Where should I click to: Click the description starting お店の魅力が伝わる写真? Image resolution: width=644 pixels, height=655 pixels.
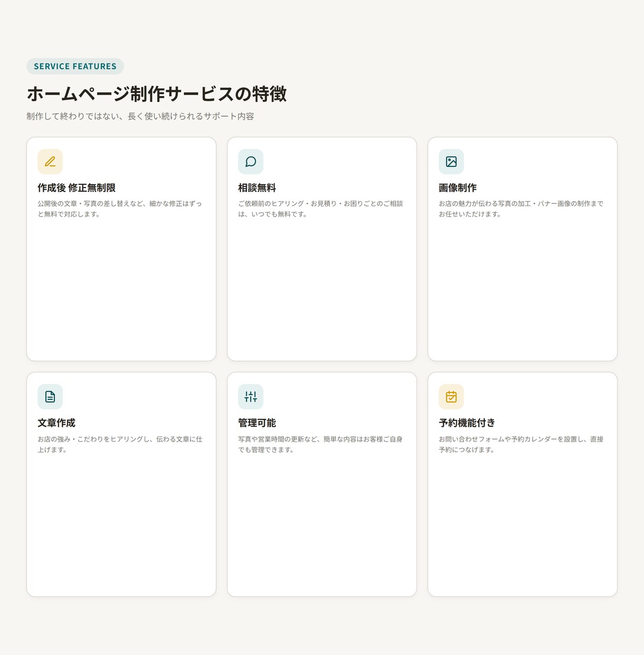[521, 209]
